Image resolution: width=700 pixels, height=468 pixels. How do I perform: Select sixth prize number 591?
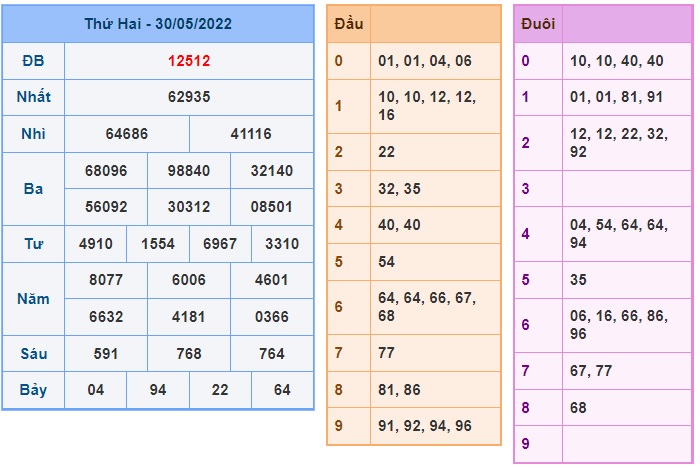tap(106, 354)
